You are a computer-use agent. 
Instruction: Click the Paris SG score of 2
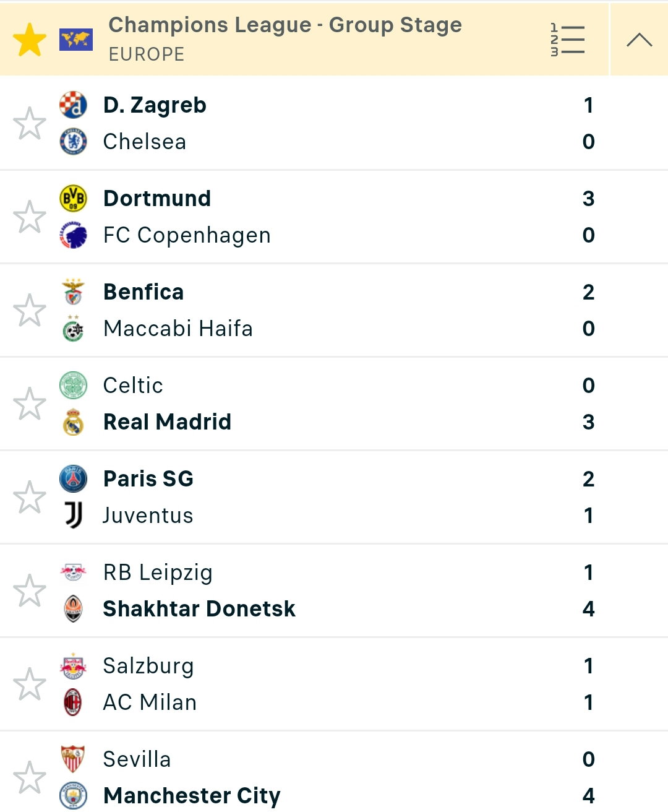(588, 479)
